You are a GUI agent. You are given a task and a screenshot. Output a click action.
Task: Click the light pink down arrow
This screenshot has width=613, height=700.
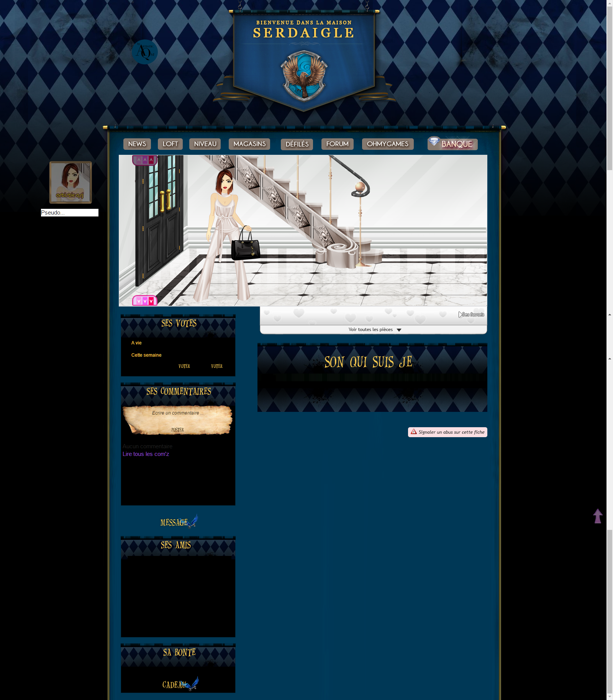point(139,301)
